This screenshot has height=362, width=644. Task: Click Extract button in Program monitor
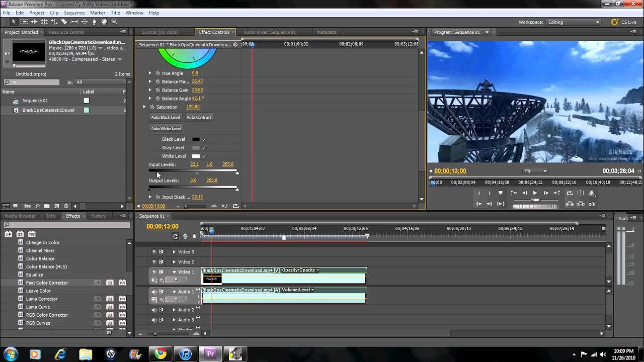click(x=581, y=204)
